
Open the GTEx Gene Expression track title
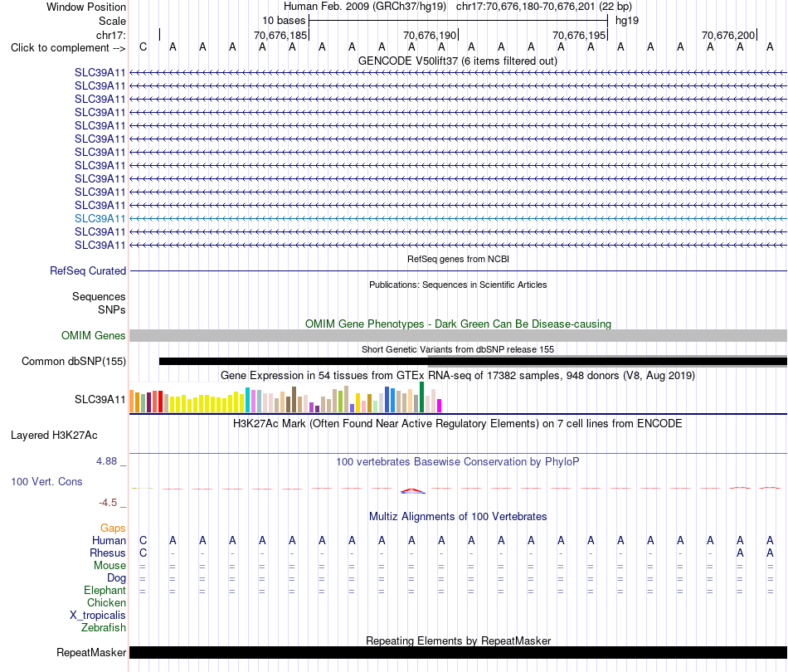(x=458, y=376)
